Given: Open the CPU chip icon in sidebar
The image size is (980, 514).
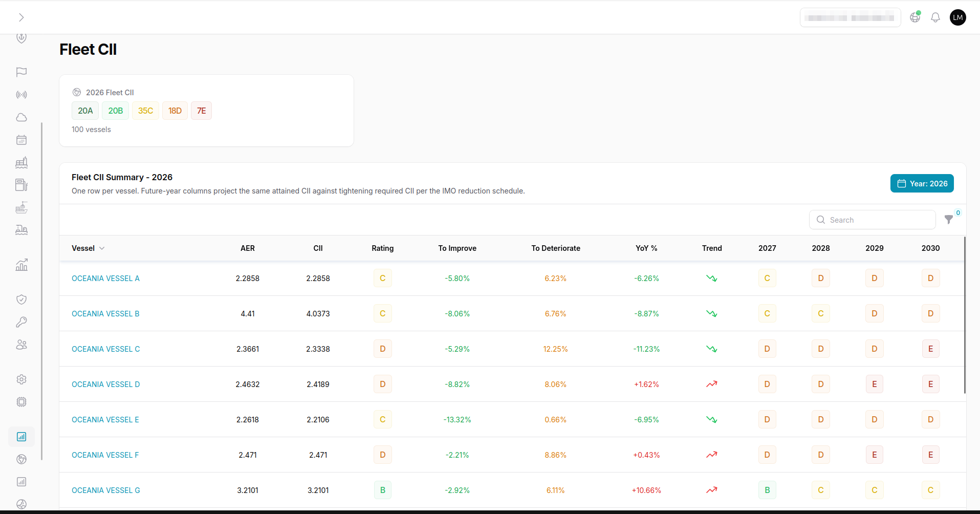Looking at the screenshot, I should (x=21, y=402).
